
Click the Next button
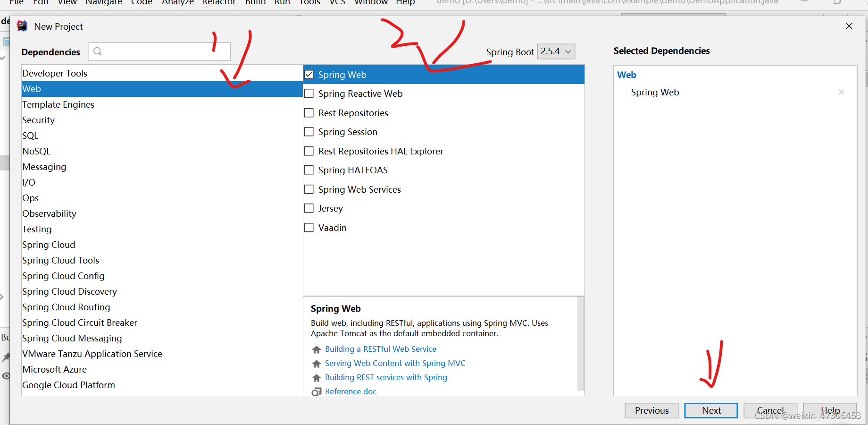pos(711,410)
